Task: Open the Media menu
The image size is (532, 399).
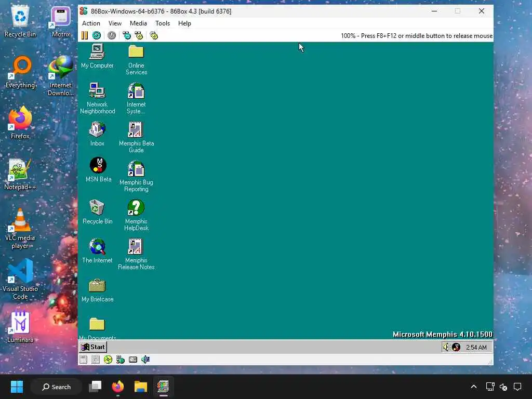Action: (138, 23)
